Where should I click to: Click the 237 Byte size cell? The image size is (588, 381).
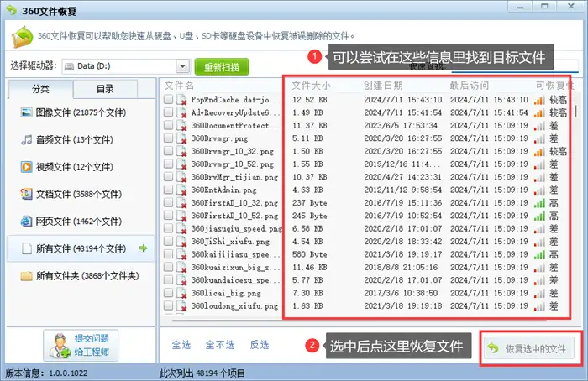pos(310,203)
